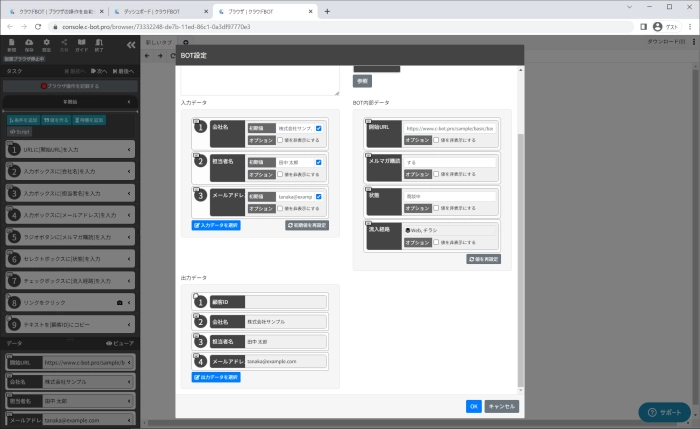Click the 最後へ skip-to-end control
Screen dimensions: 700x429
coord(125,72)
